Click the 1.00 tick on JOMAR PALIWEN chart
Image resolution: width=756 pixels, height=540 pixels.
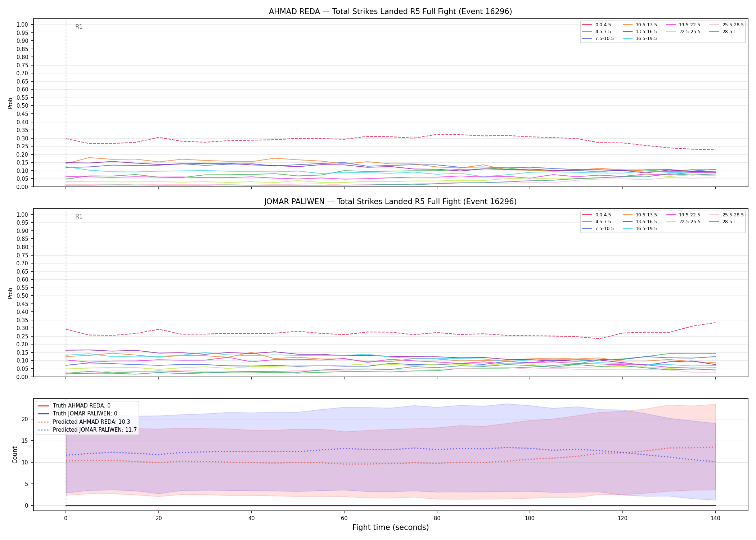(x=22, y=215)
